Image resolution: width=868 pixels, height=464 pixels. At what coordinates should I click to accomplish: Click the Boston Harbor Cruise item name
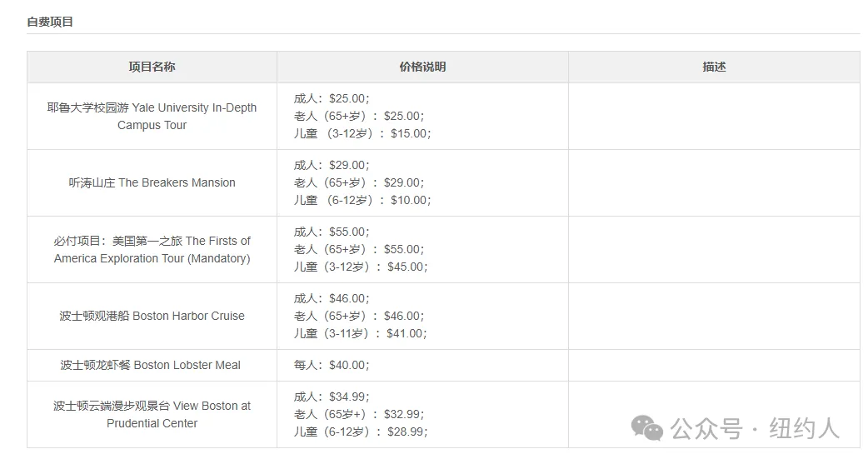pyautogui.click(x=152, y=317)
